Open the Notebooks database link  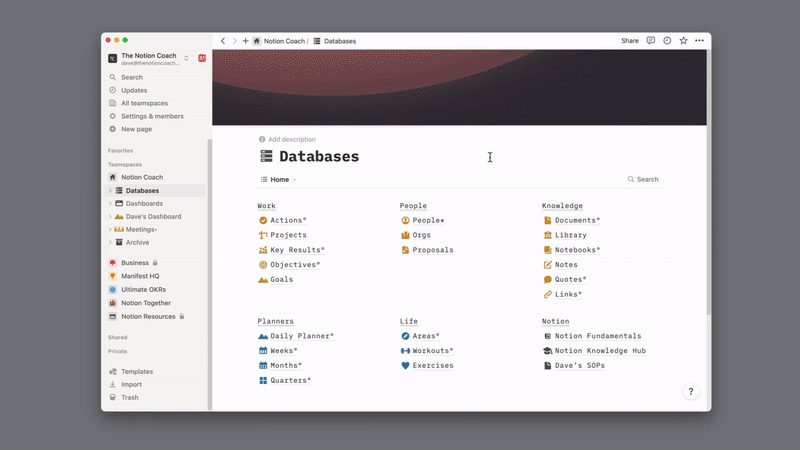click(578, 250)
